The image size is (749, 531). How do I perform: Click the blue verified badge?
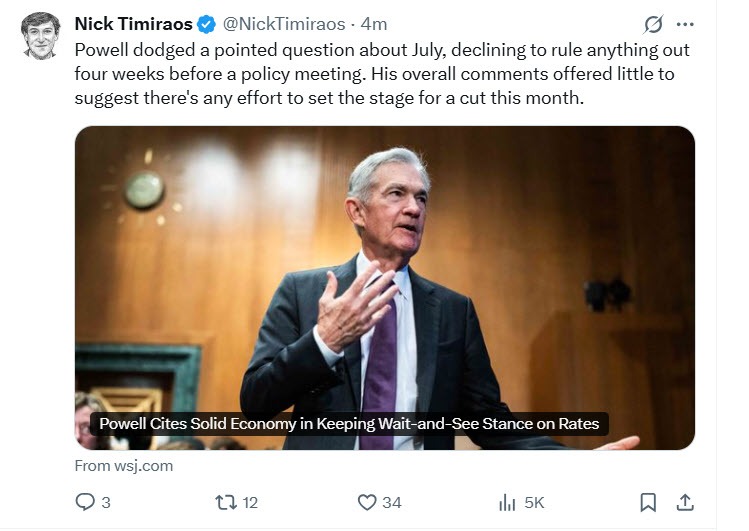[x=205, y=24]
